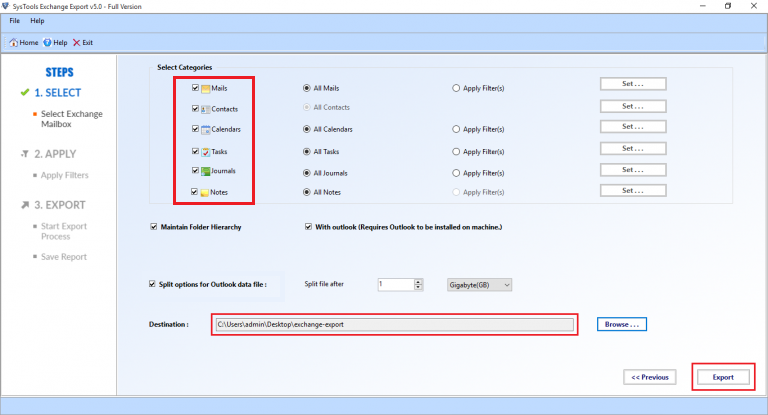Click Browse to choose destination folder
The width and height of the screenshot is (768, 415).
tap(622, 324)
